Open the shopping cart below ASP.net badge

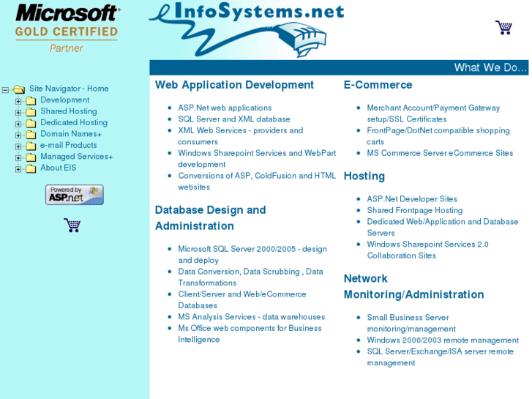point(72,225)
